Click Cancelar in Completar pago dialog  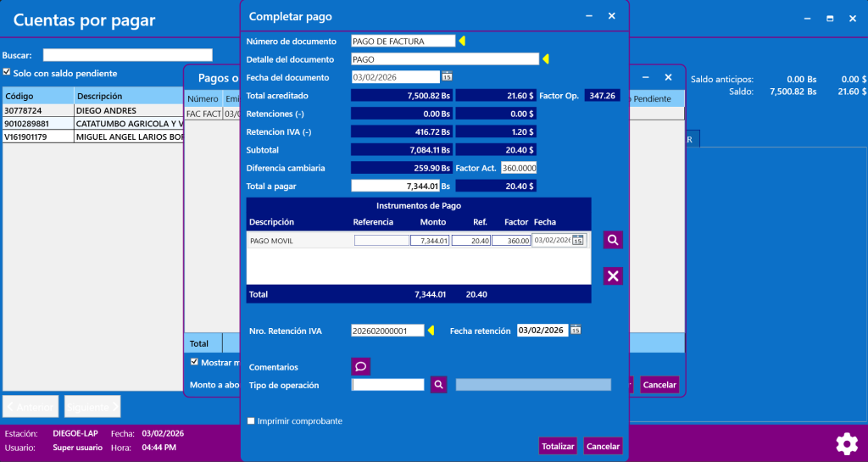click(603, 446)
